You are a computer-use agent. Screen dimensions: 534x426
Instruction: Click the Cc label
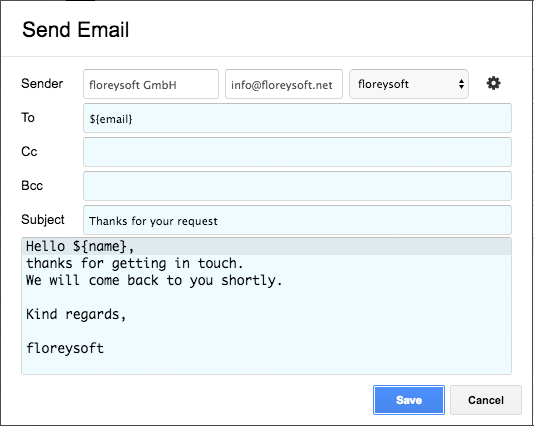[x=29, y=152]
